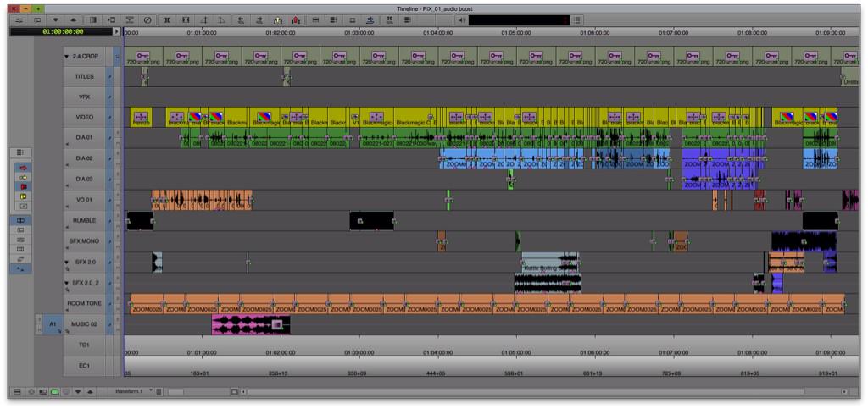Toggle the VIDEO track selector

pos(109,117)
